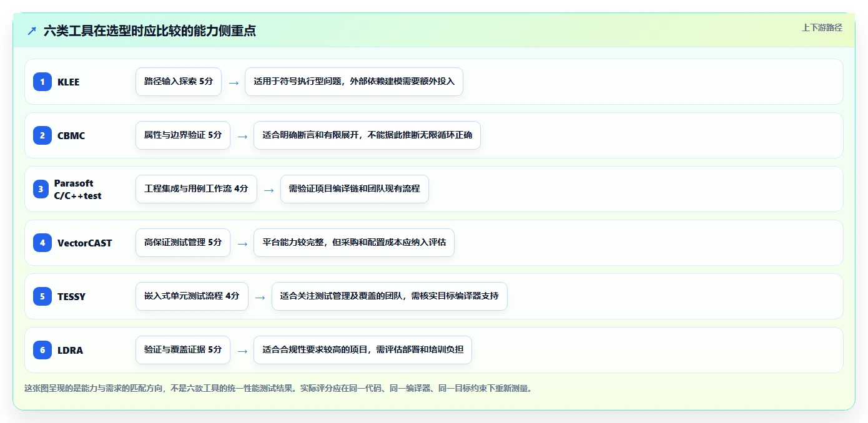Click the VectorCAST description about 采购和配置成本
Image resolution: width=868 pixels, height=423 pixels.
[354, 243]
